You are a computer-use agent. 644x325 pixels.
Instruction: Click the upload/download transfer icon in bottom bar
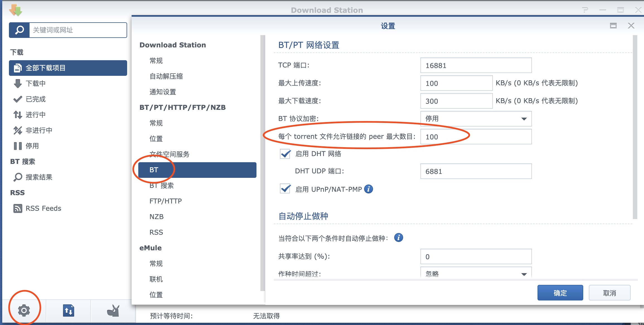point(69,310)
